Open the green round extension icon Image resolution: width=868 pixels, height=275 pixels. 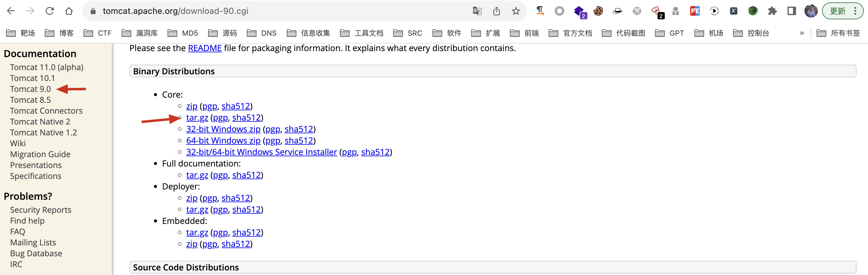753,11
